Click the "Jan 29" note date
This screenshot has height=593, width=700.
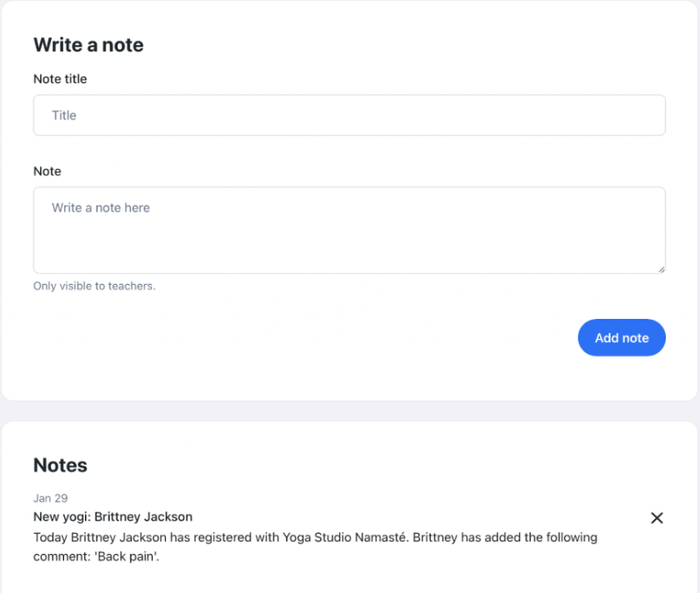point(50,498)
